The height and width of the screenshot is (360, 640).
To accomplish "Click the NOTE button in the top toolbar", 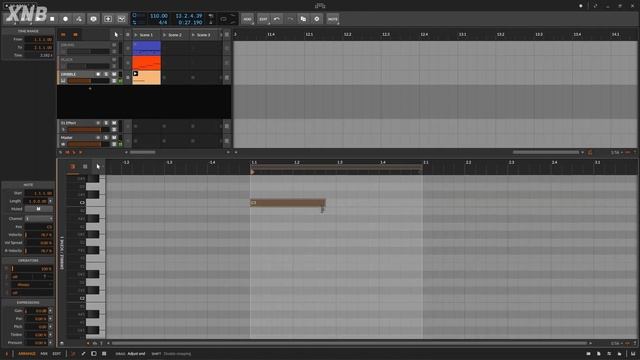I will (333, 19).
